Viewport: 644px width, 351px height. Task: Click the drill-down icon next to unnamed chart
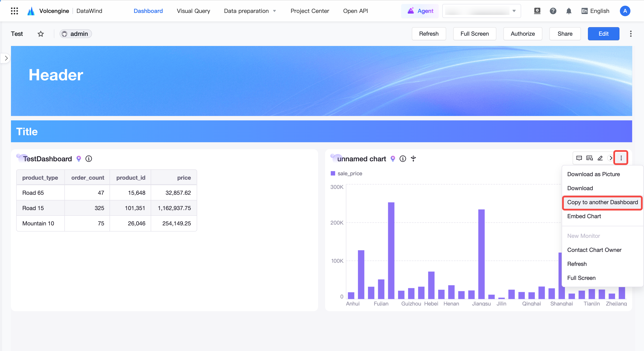pyautogui.click(x=413, y=158)
